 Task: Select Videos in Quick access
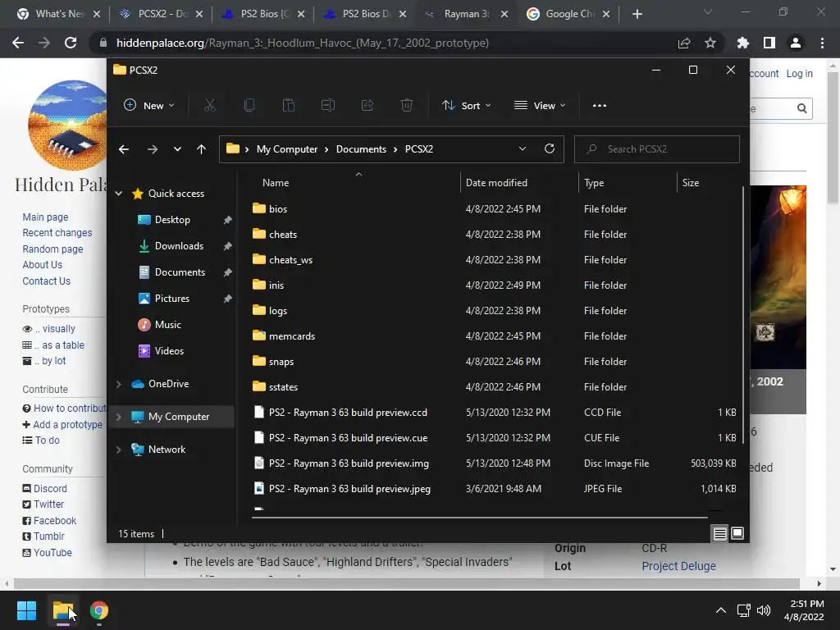(169, 351)
